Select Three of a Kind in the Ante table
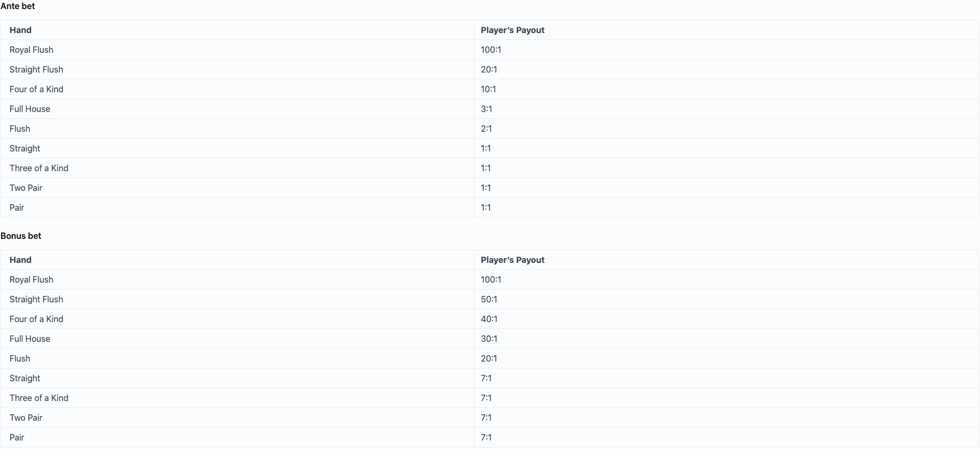The image size is (980, 449). 39,168
